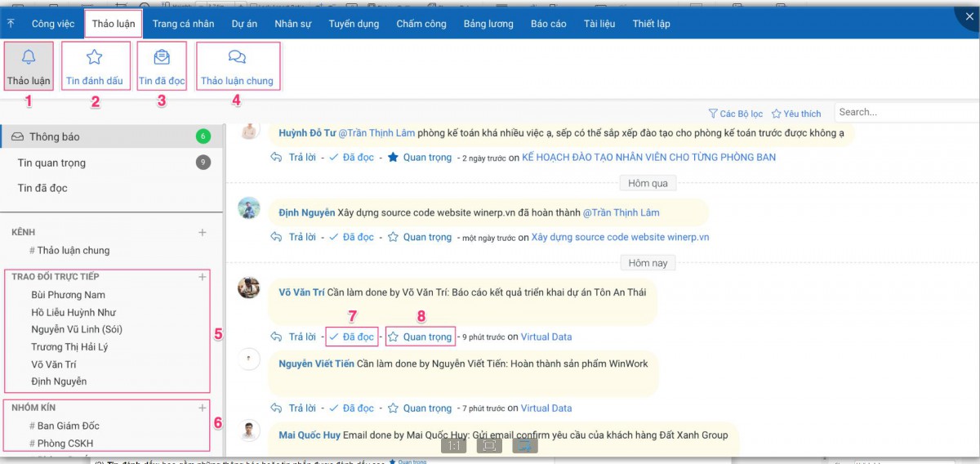
Task: Click reply arrow icon on Nguyễn Viết Tiến message
Action: tap(276, 408)
